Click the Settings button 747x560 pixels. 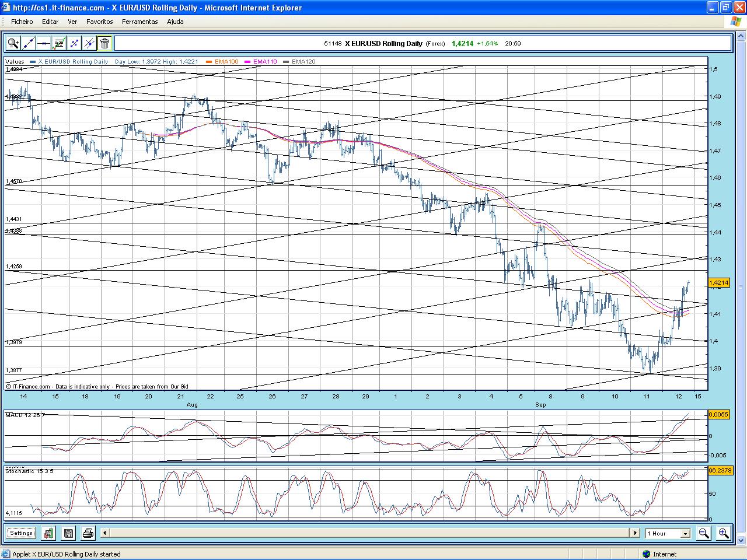[22, 533]
